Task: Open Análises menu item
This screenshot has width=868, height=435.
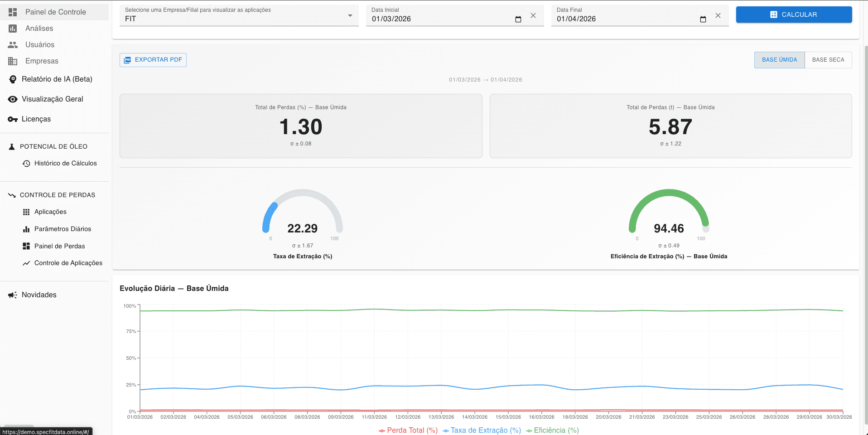Action: (x=54, y=28)
